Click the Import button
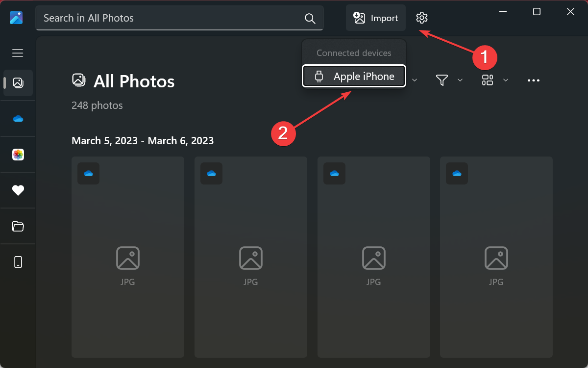588x368 pixels. (x=376, y=18)
